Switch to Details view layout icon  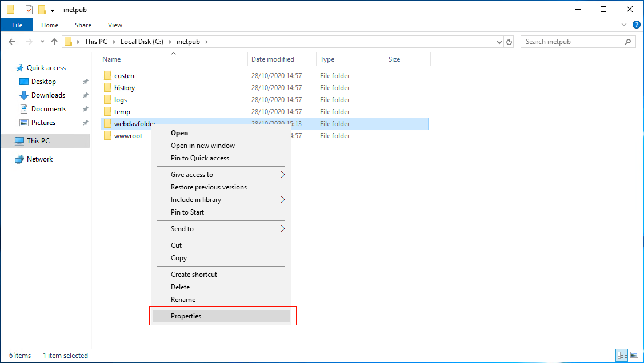click(622, 355)
